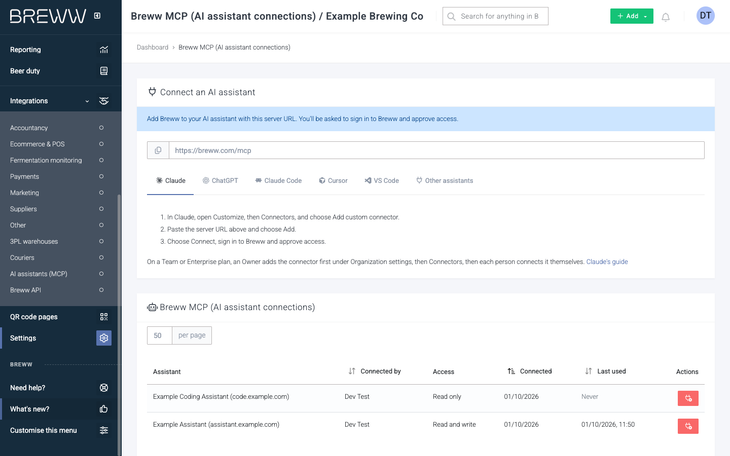
Task: Select Other in Integrations submenu
Action: tap(18, 225)
